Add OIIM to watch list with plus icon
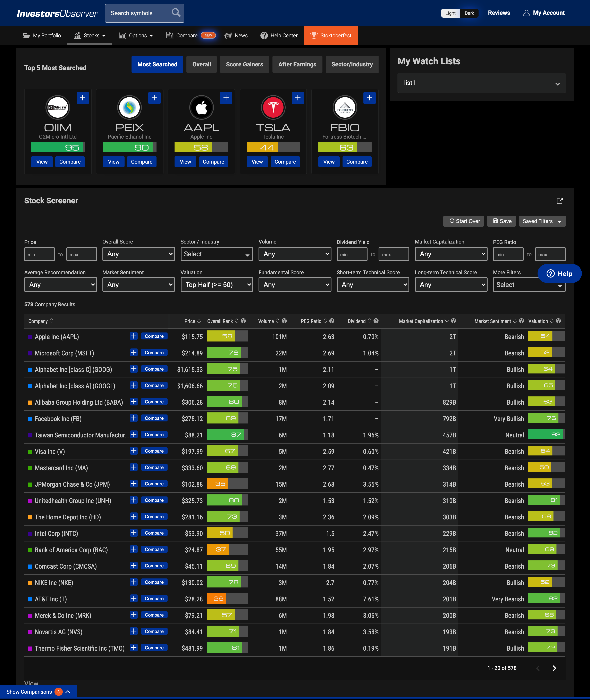This screenshot has height=700, width=590. (x=83, y=98)
